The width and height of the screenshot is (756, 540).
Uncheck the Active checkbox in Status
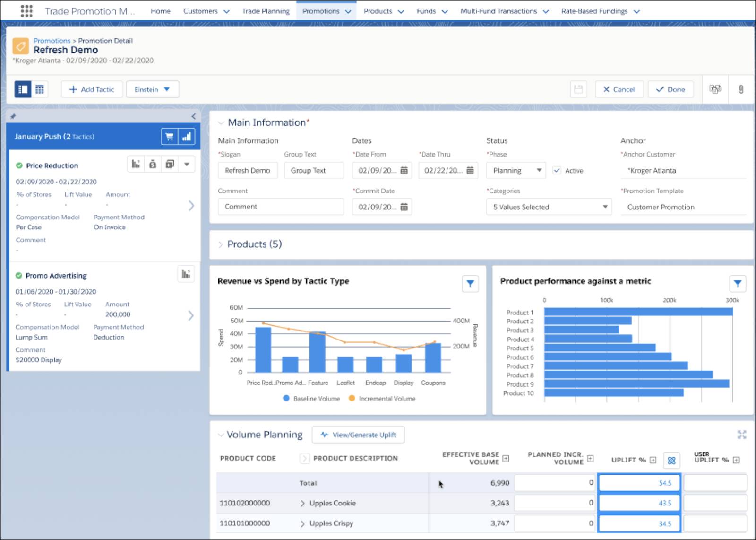[558, 171]
